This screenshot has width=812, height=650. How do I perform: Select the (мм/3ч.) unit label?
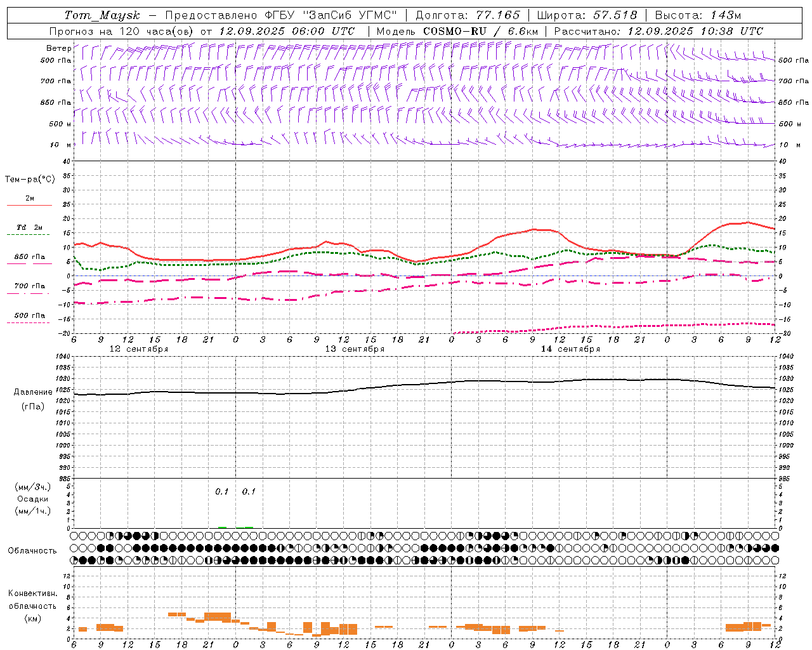click(x=33, y=487)
